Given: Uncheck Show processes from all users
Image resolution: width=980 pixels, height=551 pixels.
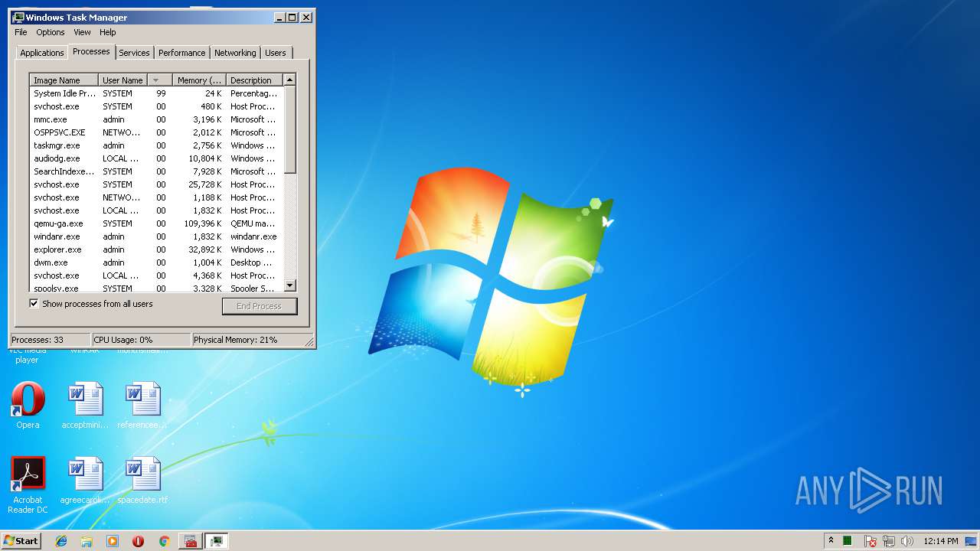Looking at the screenshot, I should coord(34,304).
